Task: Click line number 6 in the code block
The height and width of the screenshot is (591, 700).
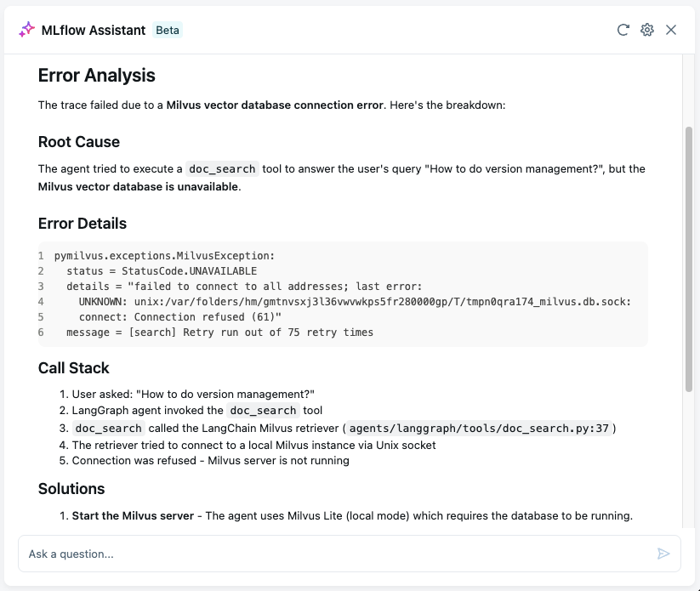Action: pyautogui.click(x=41, y=332)
